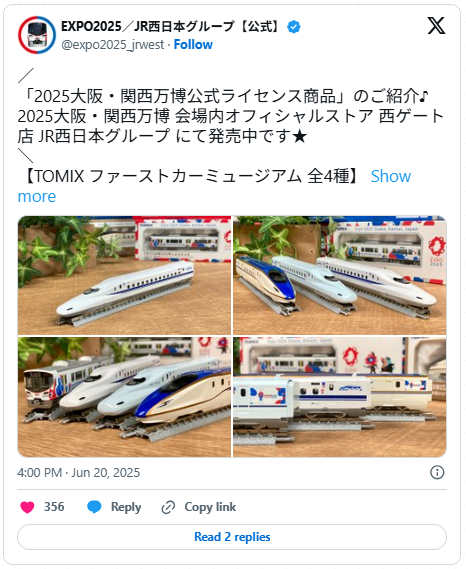View the single white shinkansen photo
This screenshot has width=466, height=569.
click(x=124, y=275)
